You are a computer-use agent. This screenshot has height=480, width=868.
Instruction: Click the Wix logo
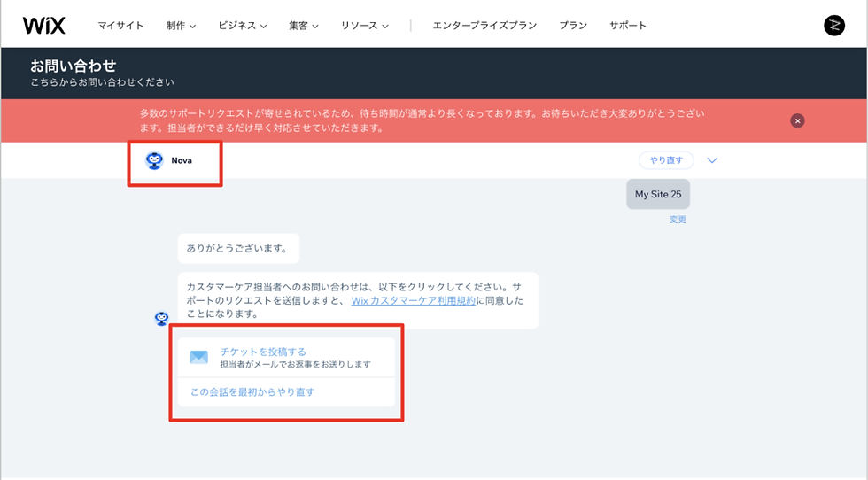coord(43,26)
